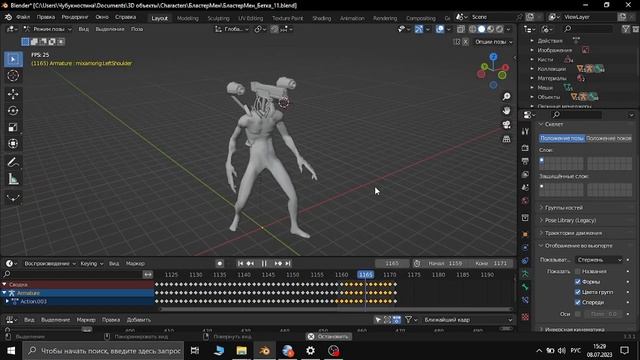The image size is (640, 360).
Task: Toggle camera view icon in viewport
Action: 506,124
